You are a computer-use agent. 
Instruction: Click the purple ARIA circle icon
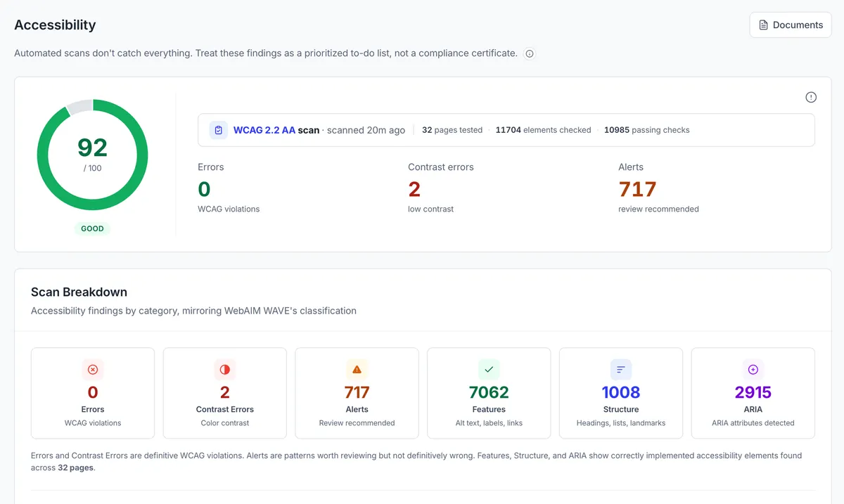pos(753,370)
